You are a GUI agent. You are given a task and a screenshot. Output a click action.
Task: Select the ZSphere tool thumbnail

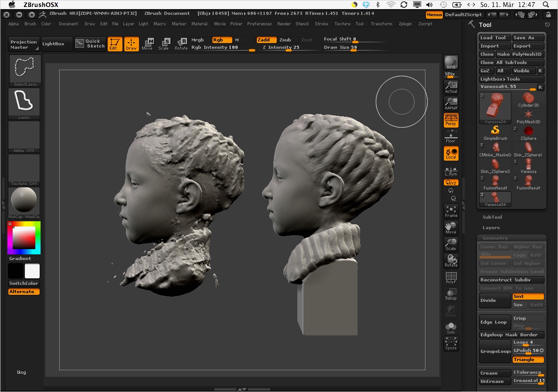528,132
